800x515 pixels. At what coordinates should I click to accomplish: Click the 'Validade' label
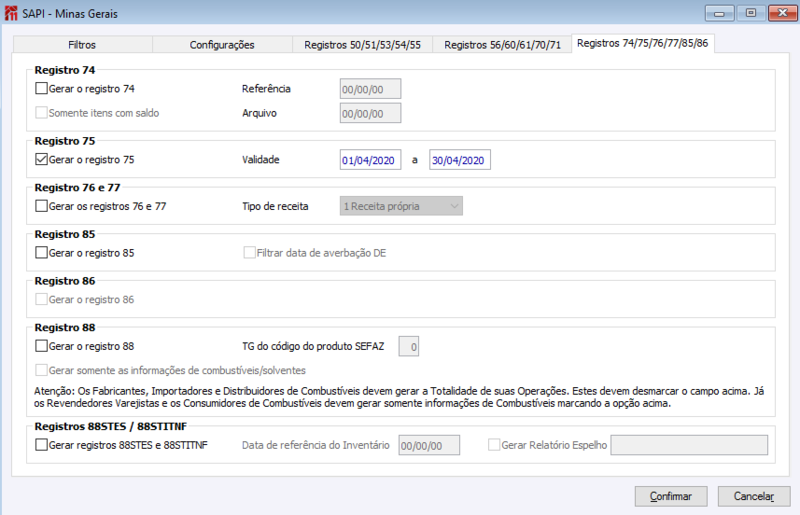coord(261,160)
